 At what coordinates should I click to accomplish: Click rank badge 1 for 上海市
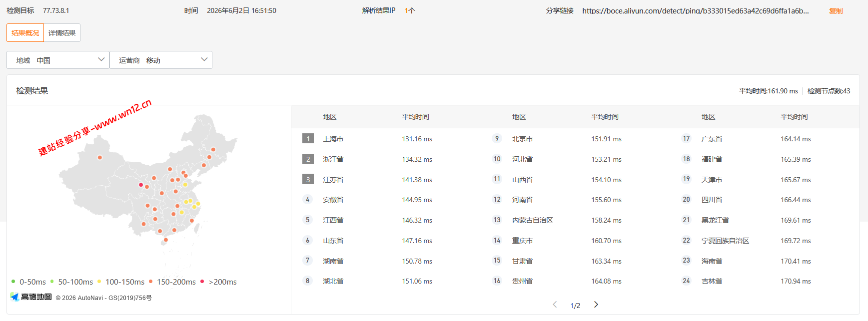[x=308, y=139]
